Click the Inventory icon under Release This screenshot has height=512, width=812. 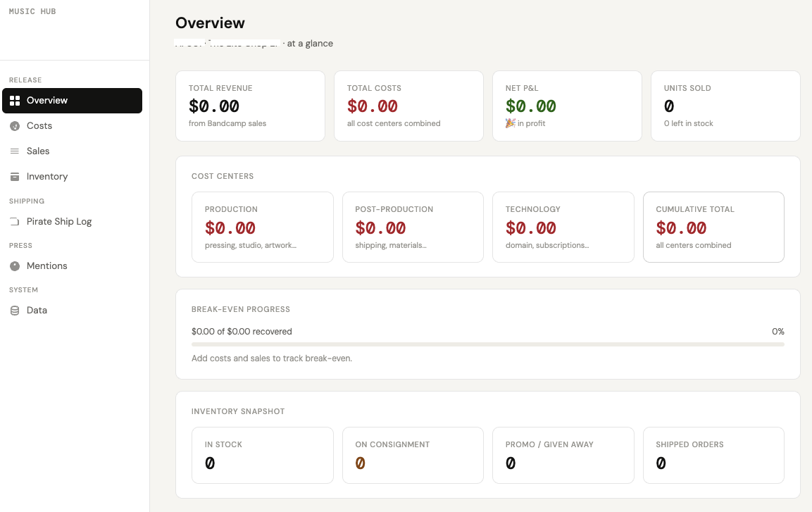(15, 176)
